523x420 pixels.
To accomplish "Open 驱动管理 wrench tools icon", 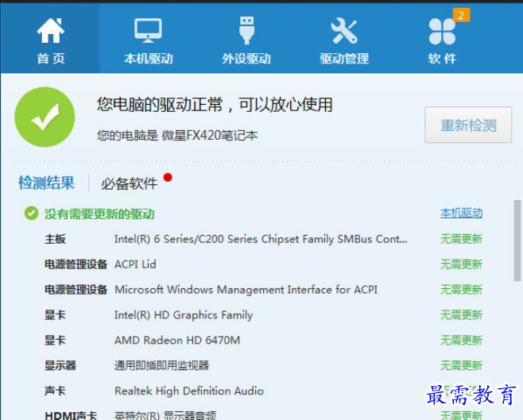I will [x=344, y=31].
